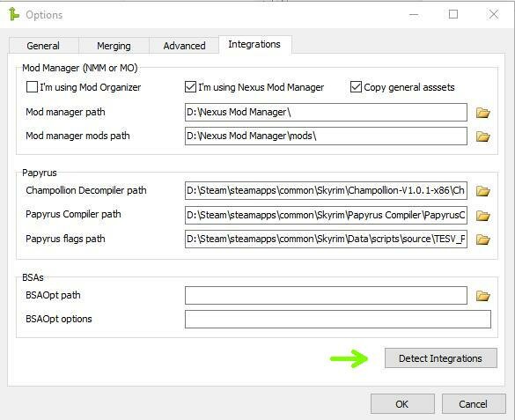This screenshot has height=420, width=515.
Task: Click the Detect Integrations button
Action: pos(441,358)
